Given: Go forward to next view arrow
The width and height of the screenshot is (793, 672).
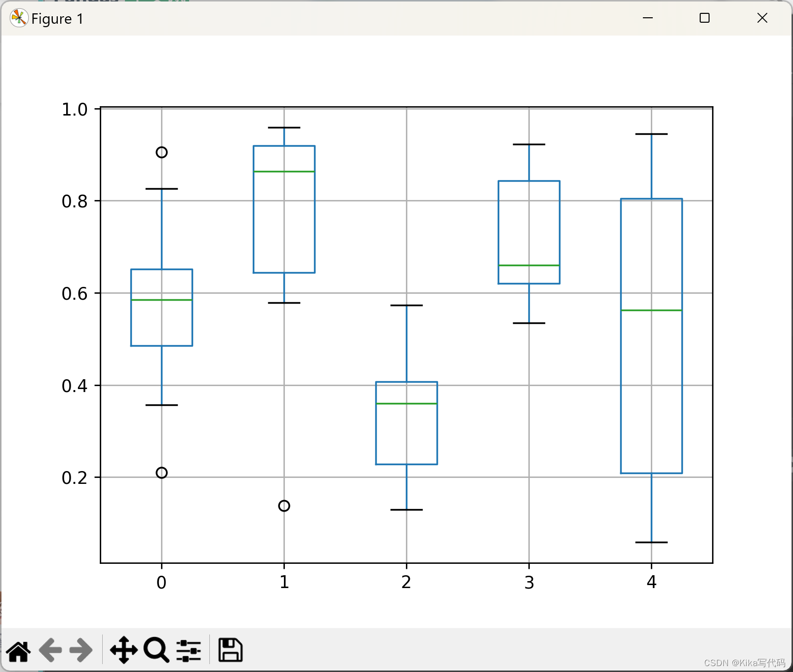Looking at the screenshot, I should [80, 650].
